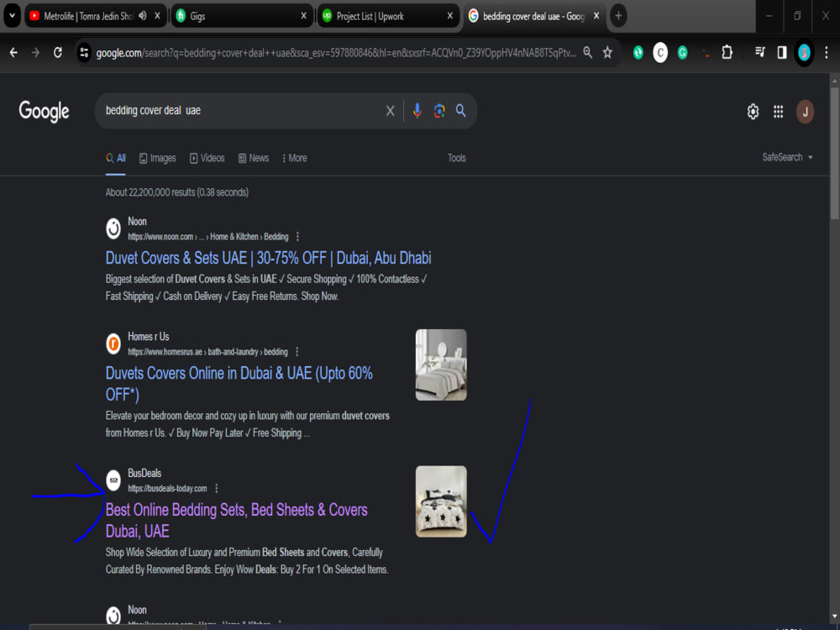Open Google apps grid
840x630 pixels.
(x=779, y=112)
